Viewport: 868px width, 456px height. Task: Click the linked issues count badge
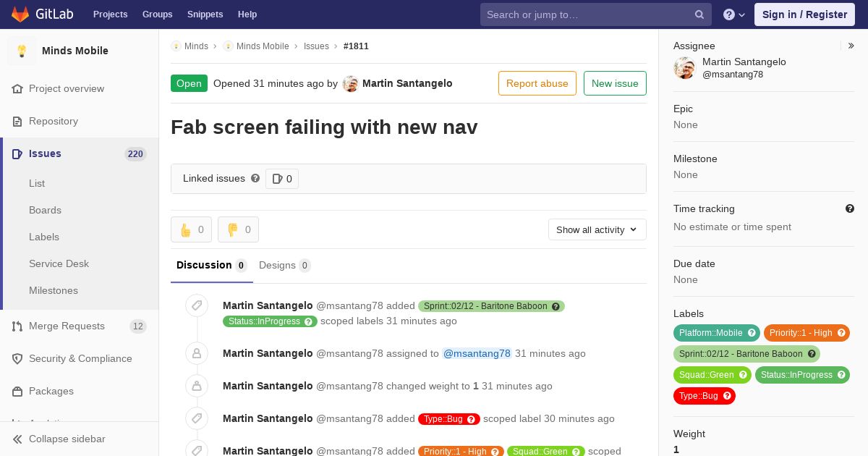282,179
